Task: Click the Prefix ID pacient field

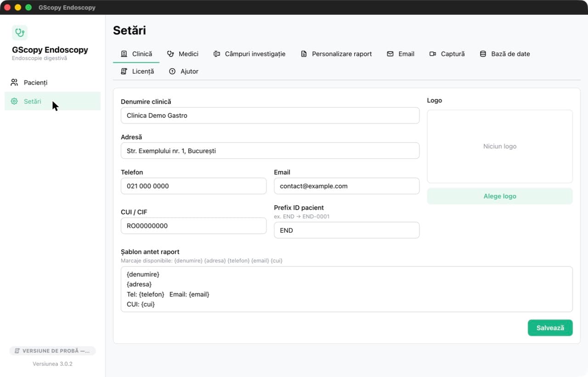Action: click(347, 230)
